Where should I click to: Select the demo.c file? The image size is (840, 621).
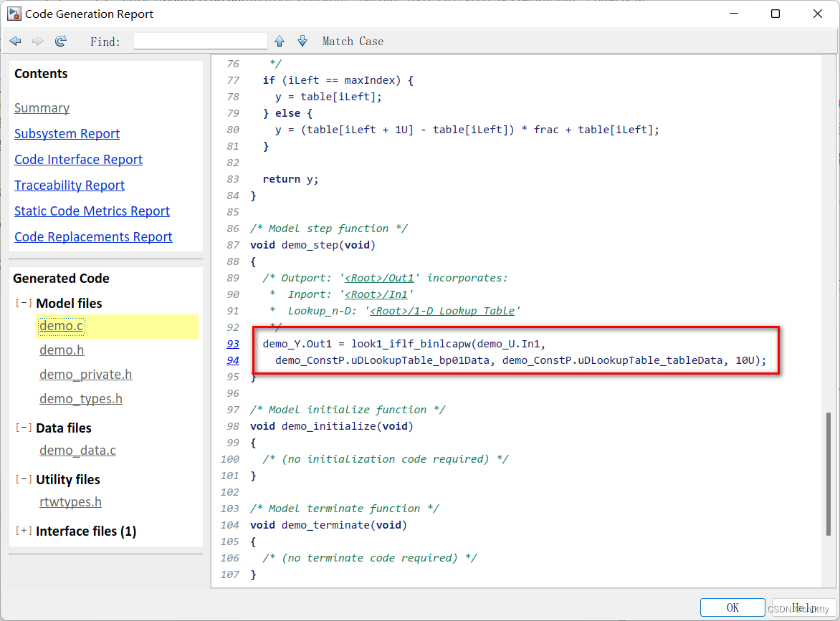[x=62, y=325]
